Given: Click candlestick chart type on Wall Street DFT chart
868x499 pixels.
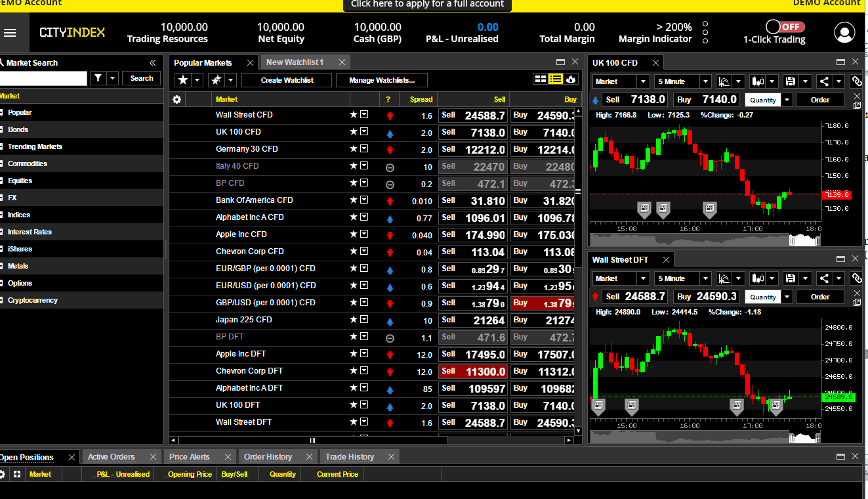Looking at the screenshot, I should click(758, 278).
